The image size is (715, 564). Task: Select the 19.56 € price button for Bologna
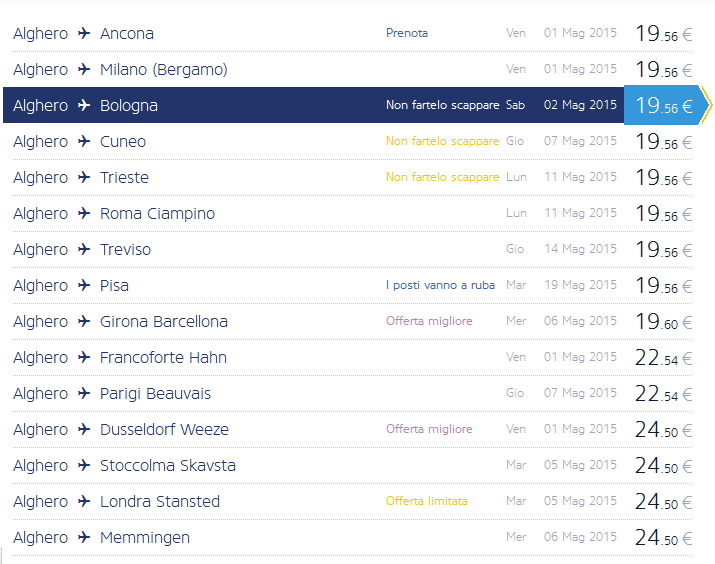[x=664, y=106]
